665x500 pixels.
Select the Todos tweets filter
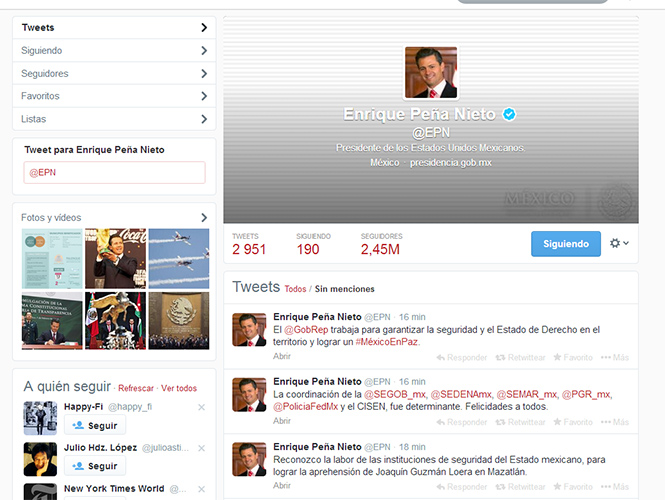point(295,289)
